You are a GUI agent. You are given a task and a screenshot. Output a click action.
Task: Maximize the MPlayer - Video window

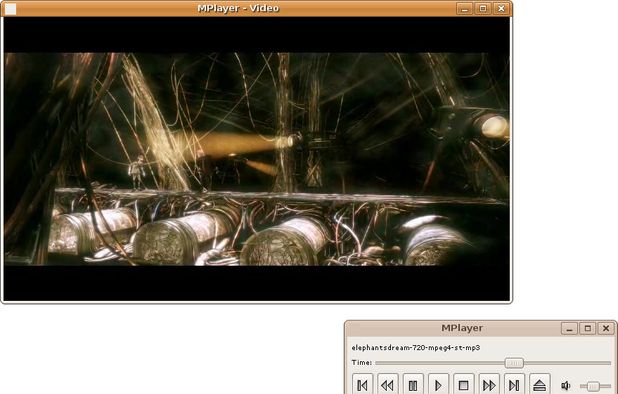click(483, 9)
